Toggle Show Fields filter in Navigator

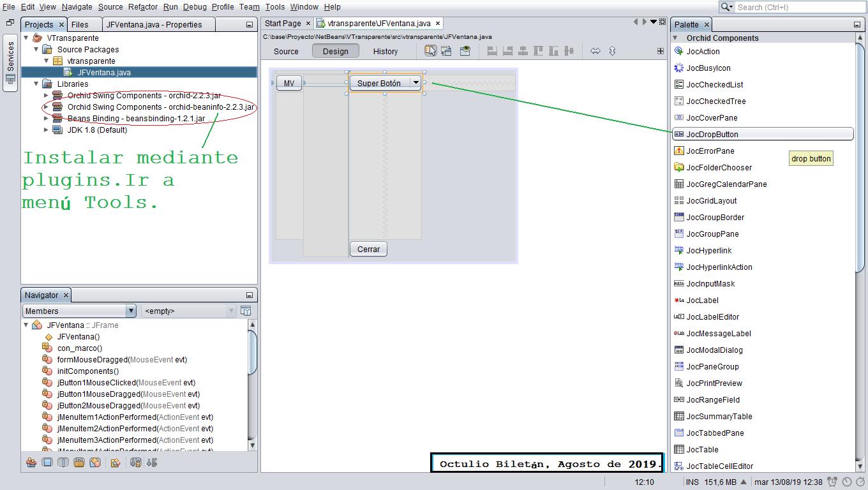point(47,463)
